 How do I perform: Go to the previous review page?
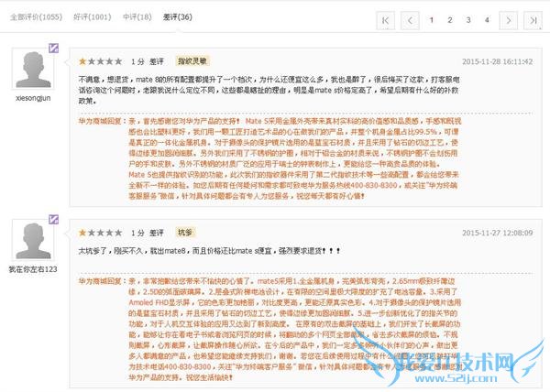pos(410,20)
